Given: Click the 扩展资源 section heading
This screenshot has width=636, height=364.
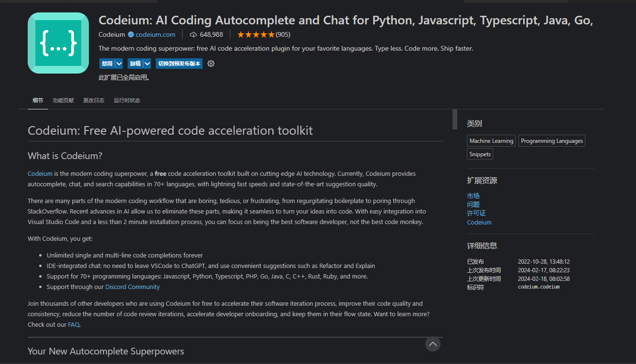Looking at the screenshot, I should (482, 181).
